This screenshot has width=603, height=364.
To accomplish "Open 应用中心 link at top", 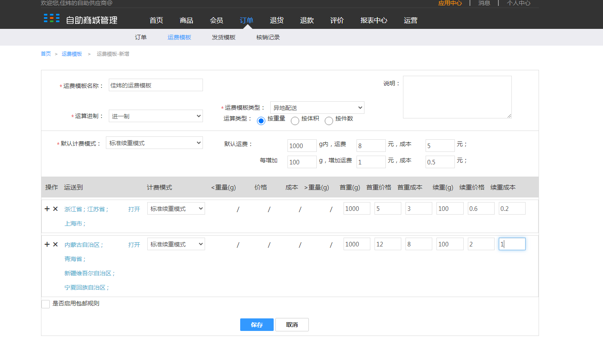I will click(x=450, y=3).
